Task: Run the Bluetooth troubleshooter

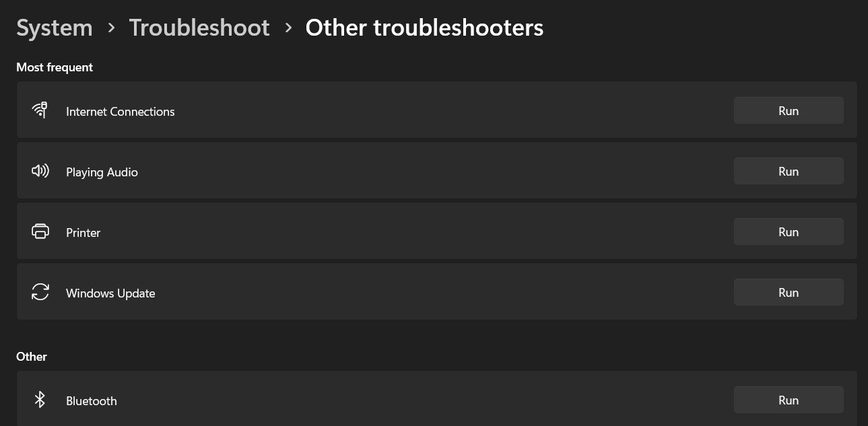Action: click(788, 400)
